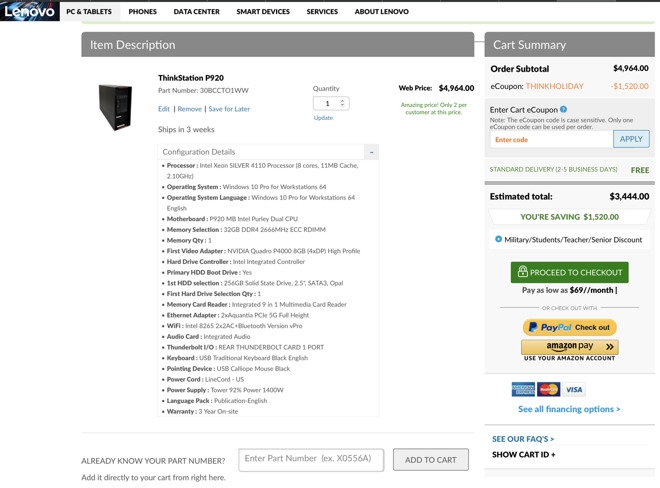Pay using the amazon pay button

click(x=570, y=347)
